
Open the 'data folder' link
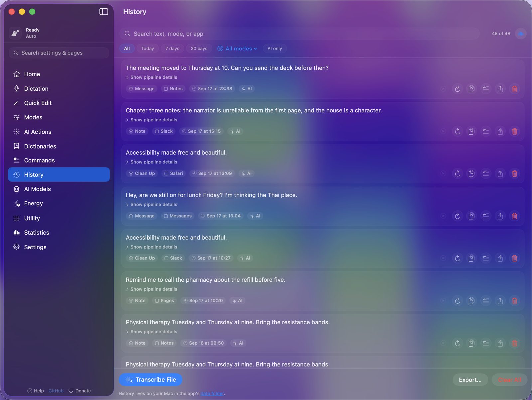212,394
